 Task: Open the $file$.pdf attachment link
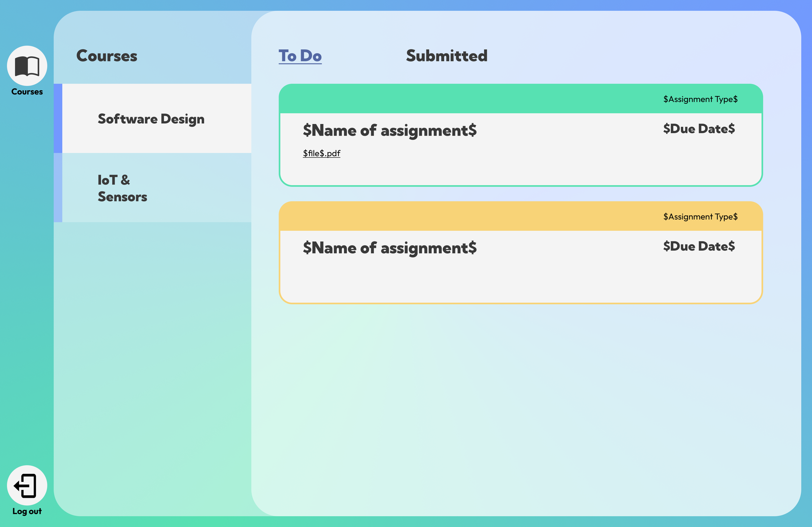coord(321,153)
